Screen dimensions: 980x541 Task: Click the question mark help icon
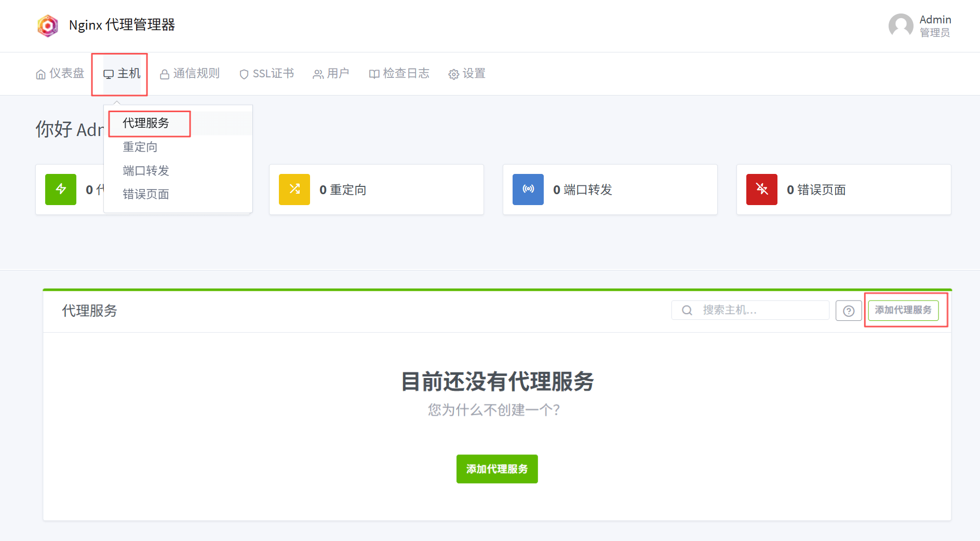click(x=849, y=310)
